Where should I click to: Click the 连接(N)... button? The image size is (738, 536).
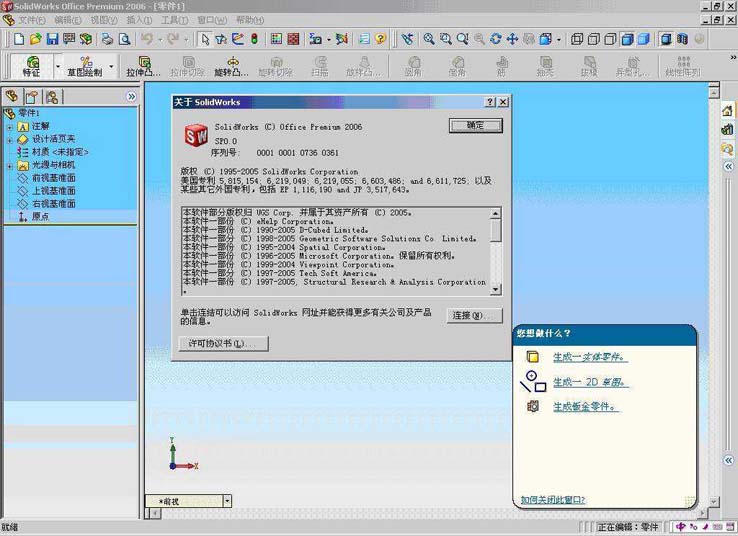[474, 315]
